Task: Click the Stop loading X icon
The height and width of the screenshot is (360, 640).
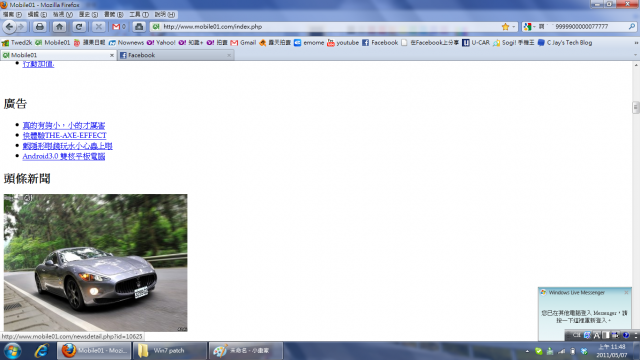Action: click(x=98, y=27)
